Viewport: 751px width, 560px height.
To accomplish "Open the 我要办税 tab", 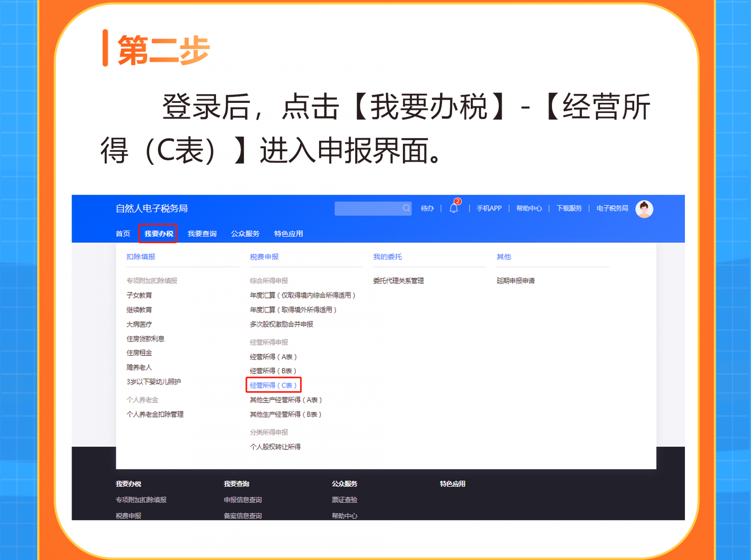I will pyautogui.click(x=158, y=233).
